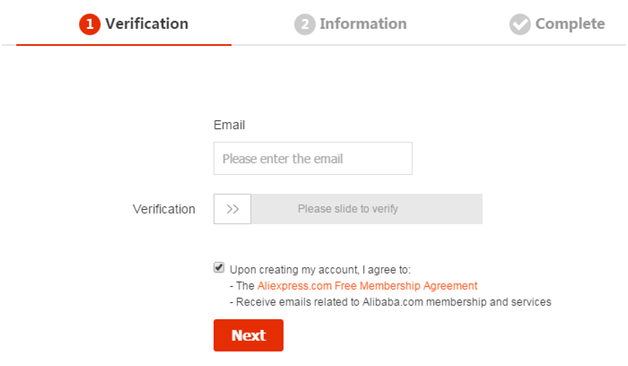Open the Aliexpress.com Free Membership Agreement link

(367, 286)
